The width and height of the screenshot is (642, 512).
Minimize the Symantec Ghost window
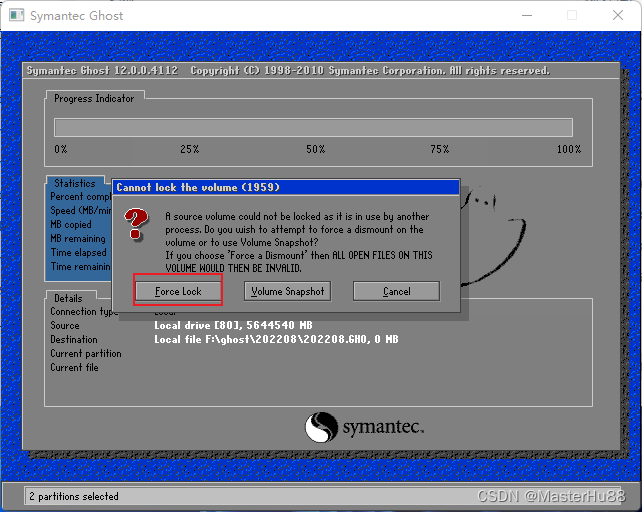point(527,16)
